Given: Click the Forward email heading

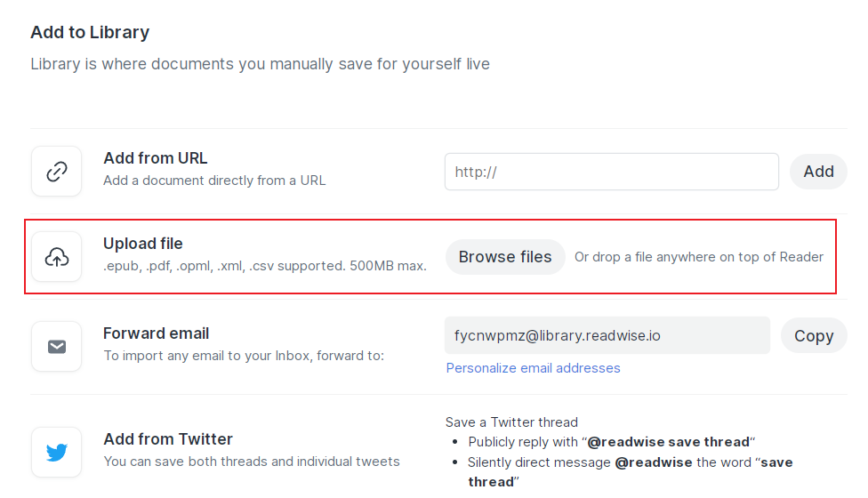Looking at the screenshot, I should coord(157,333).
